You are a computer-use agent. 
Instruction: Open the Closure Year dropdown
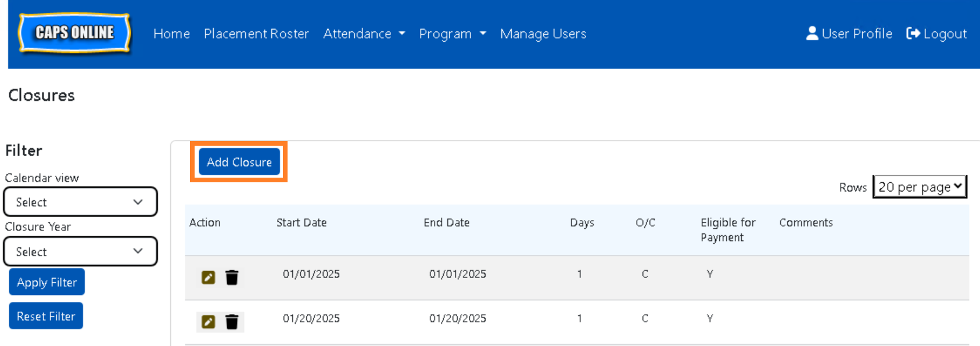[80, 251]
